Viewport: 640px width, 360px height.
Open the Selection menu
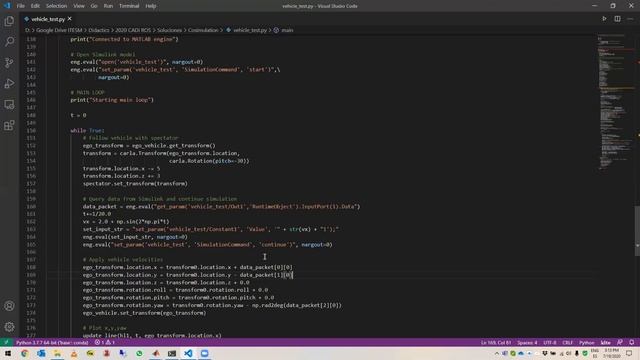pos(56,6)
